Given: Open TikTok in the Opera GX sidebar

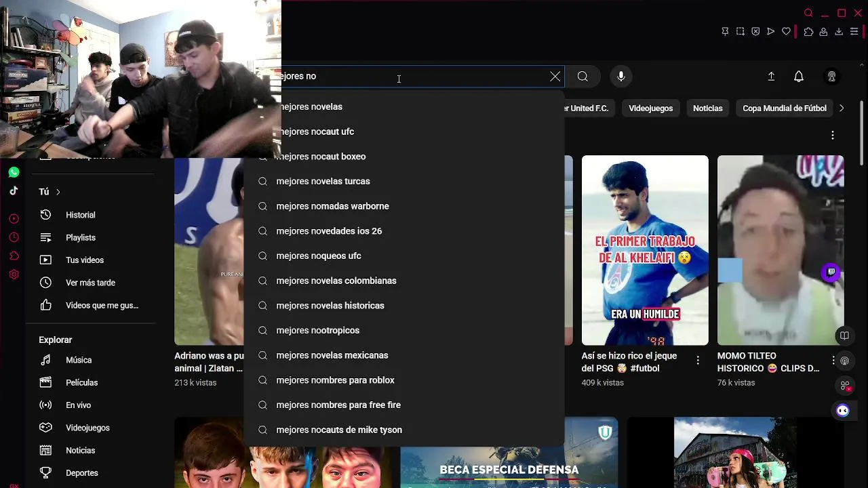Looking at the screenshot, I should coord(14,191).
